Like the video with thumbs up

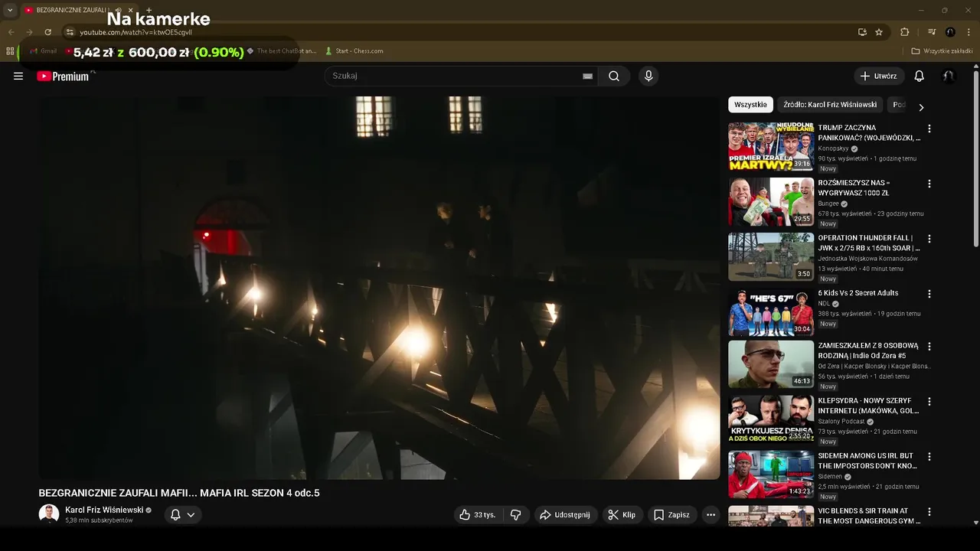[x=478, y=515]
